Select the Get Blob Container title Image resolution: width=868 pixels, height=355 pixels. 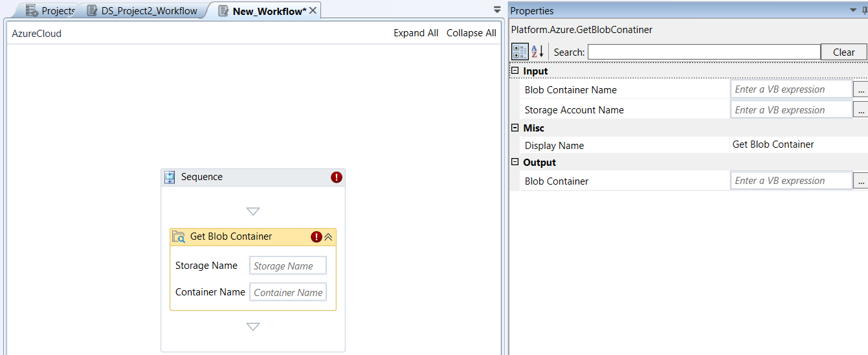pos(231,236)
